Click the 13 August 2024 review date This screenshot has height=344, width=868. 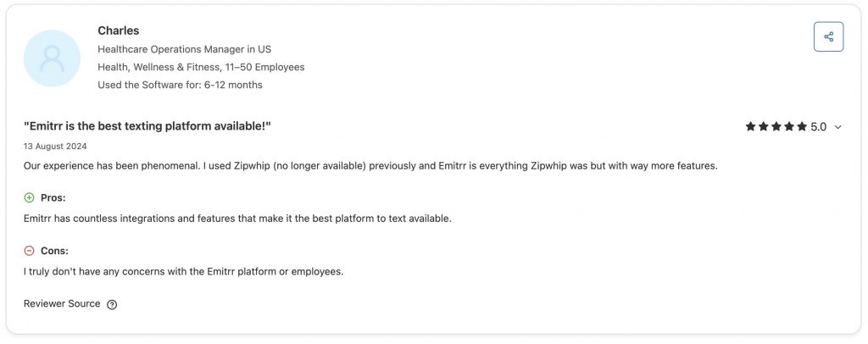[56, 146]
